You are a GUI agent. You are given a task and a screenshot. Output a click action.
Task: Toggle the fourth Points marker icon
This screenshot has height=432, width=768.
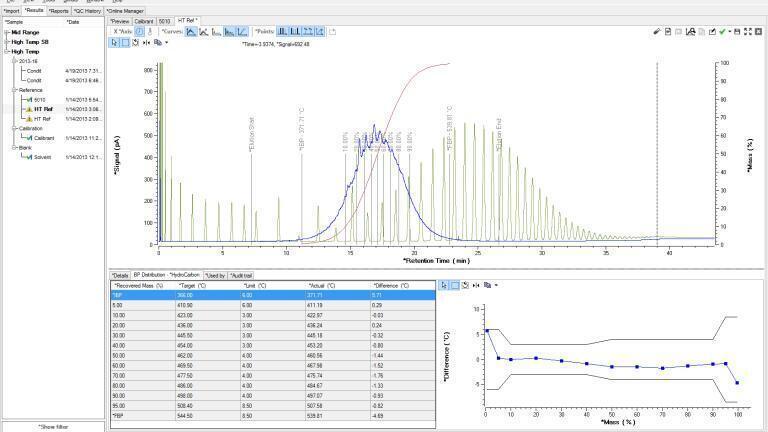pos(320,31)
